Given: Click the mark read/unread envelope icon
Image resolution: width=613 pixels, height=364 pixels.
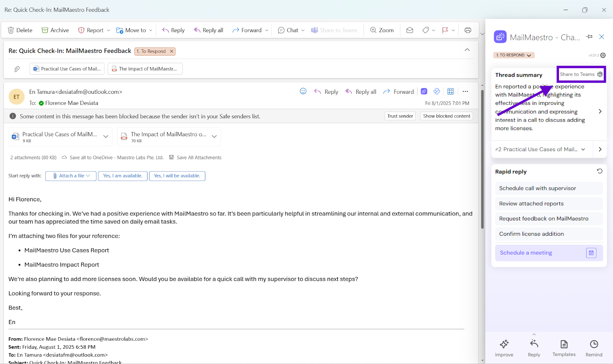Looking at the screenshot, I should click(410, 30).
